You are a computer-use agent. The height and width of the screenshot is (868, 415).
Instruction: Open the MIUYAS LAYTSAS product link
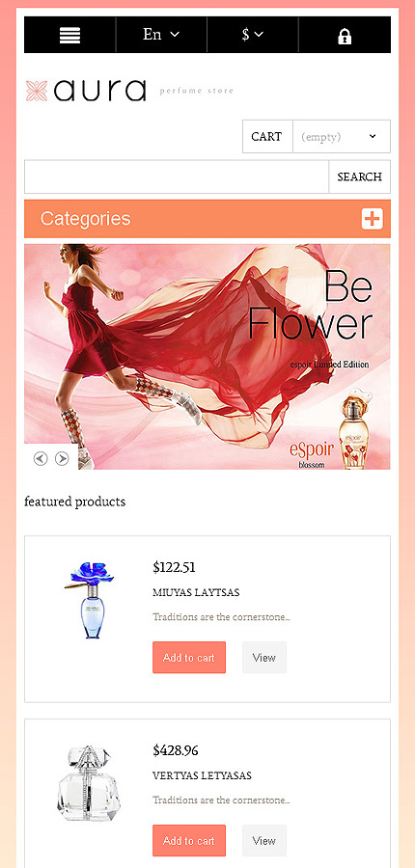[196, 592]
